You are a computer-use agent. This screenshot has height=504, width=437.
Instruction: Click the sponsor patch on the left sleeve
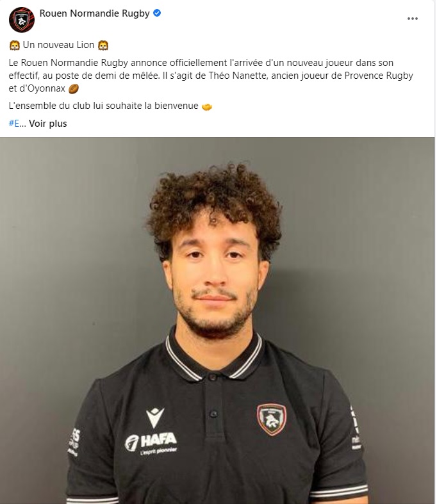click(x=74, y=443)
